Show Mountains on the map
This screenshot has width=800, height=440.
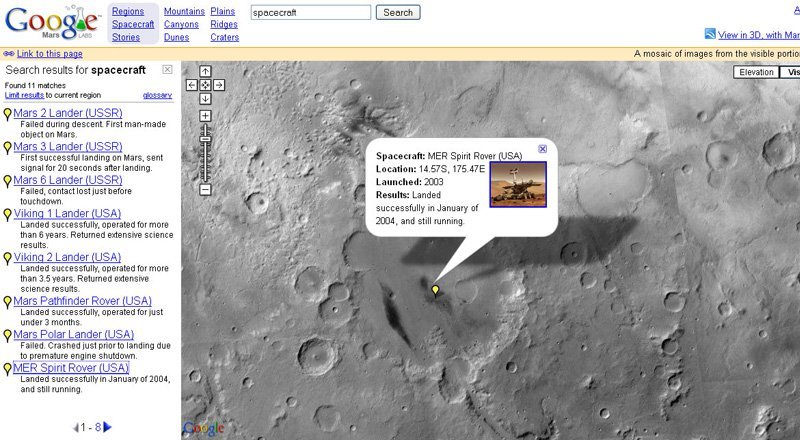(x=184, y=11)
